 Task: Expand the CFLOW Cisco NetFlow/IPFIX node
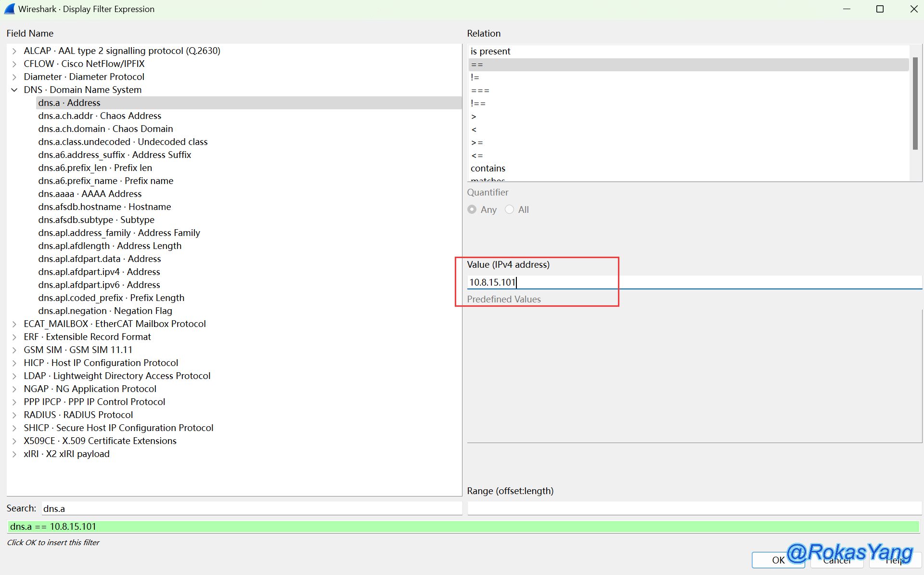click(14, 64)
